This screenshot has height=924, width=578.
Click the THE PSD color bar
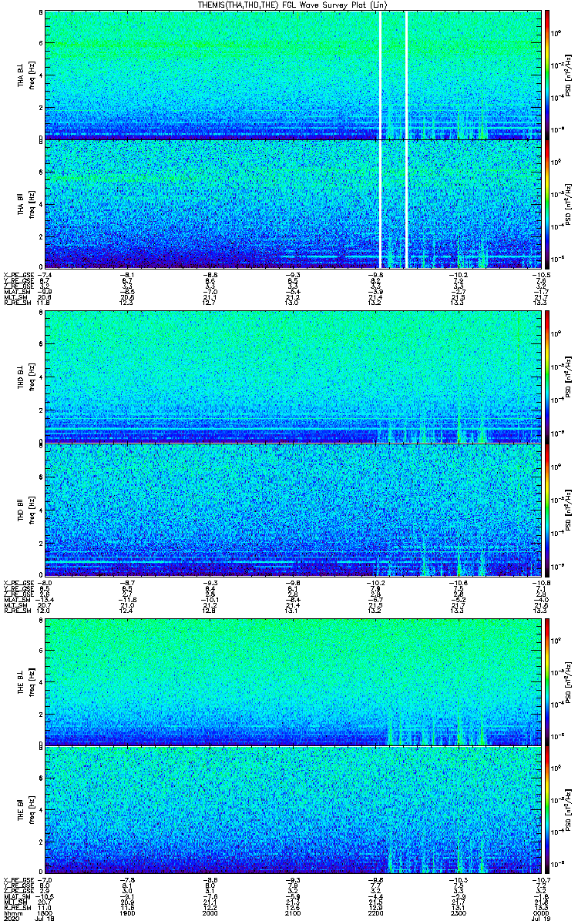[547, 745]
